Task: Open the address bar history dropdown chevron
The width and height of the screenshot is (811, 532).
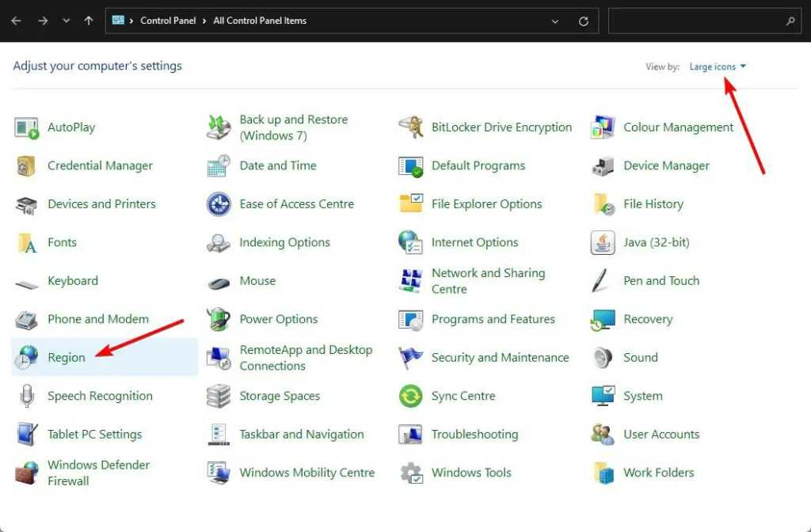Action: pos(555,21)
